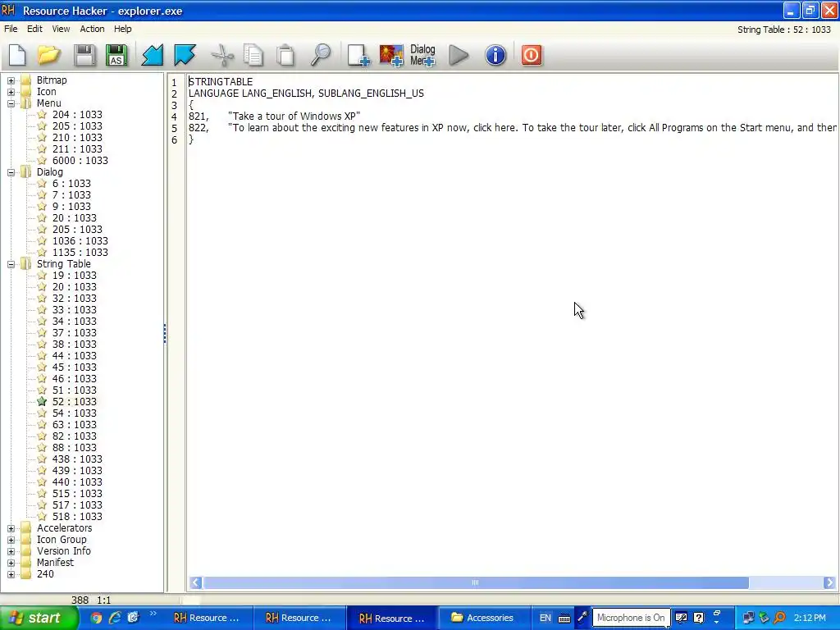Viewport: 840px width, 630px height.
Task: Click the Windows start button
Action: coord(39,618)
